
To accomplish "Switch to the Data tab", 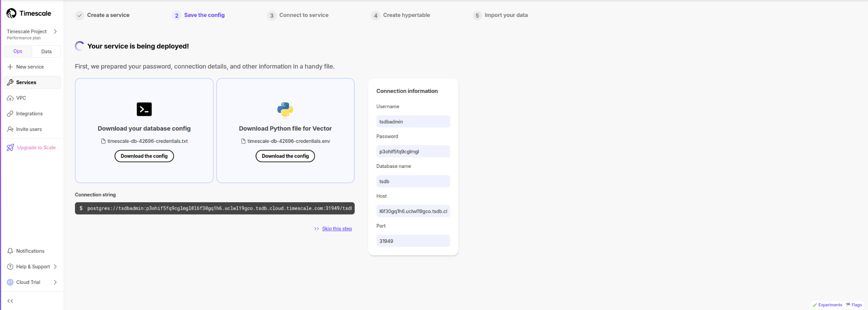I will [46, 52].
